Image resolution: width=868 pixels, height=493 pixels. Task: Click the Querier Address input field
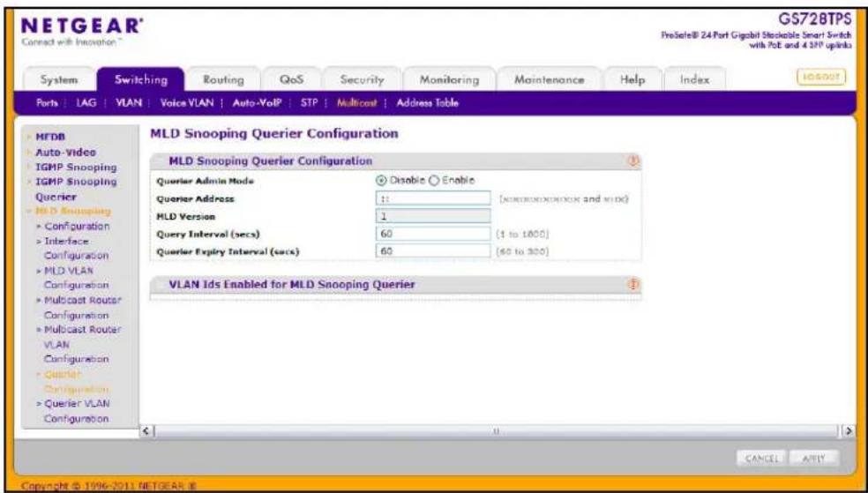coord(433,198)
